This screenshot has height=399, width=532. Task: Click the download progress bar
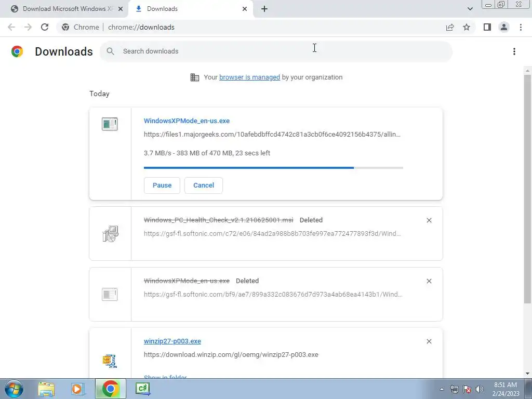click(x=273, y=168)
